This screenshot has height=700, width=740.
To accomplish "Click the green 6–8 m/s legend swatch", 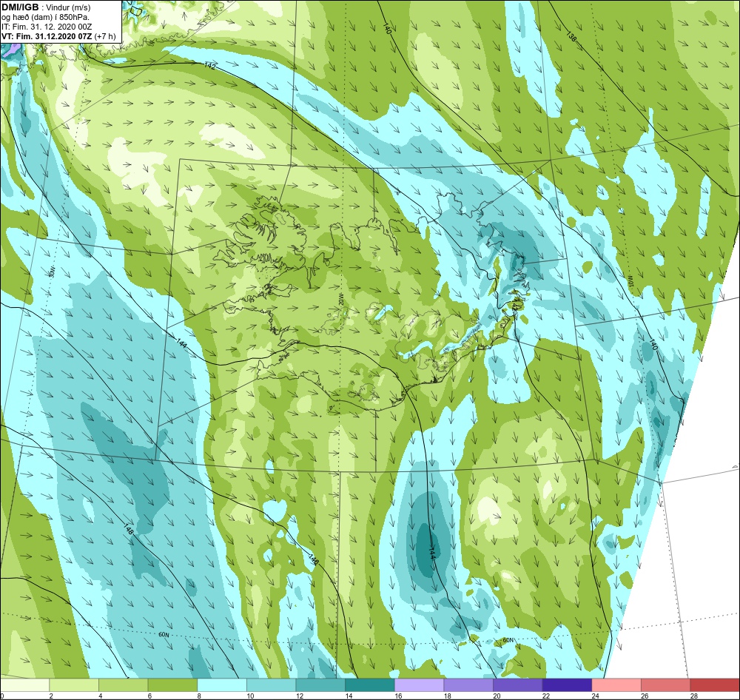I will (172, 685).
